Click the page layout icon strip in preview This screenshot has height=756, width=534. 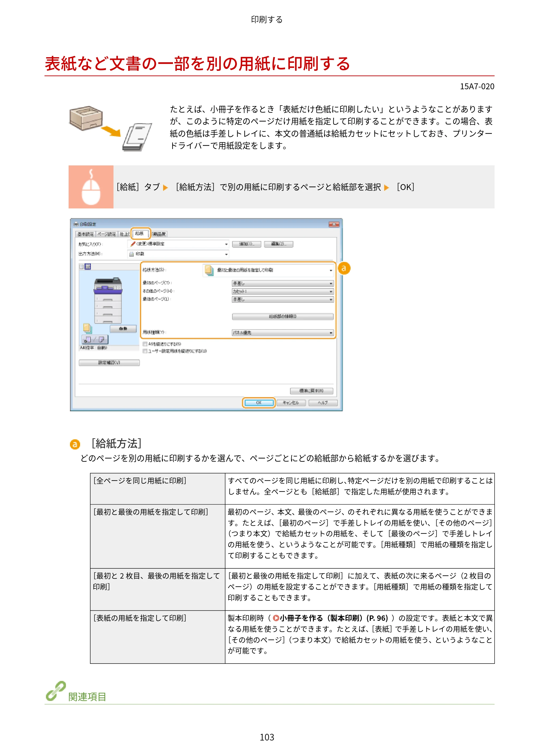click(x=95, y=339)
